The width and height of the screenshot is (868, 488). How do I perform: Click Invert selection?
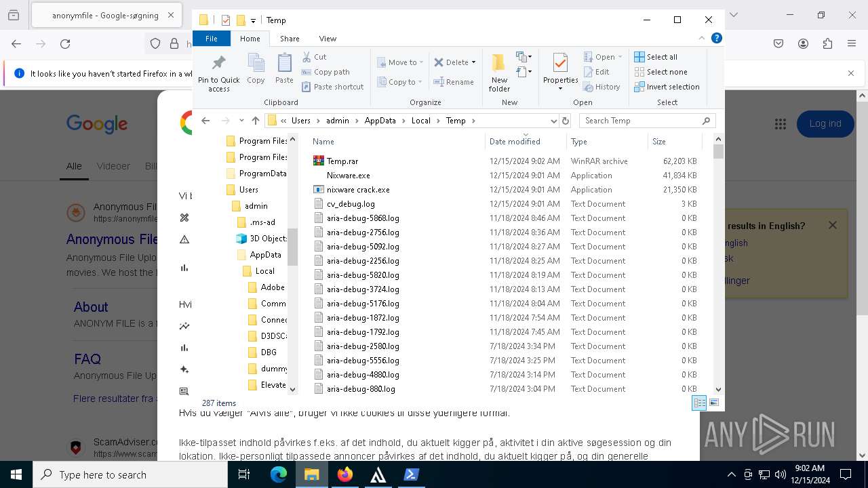667,87
